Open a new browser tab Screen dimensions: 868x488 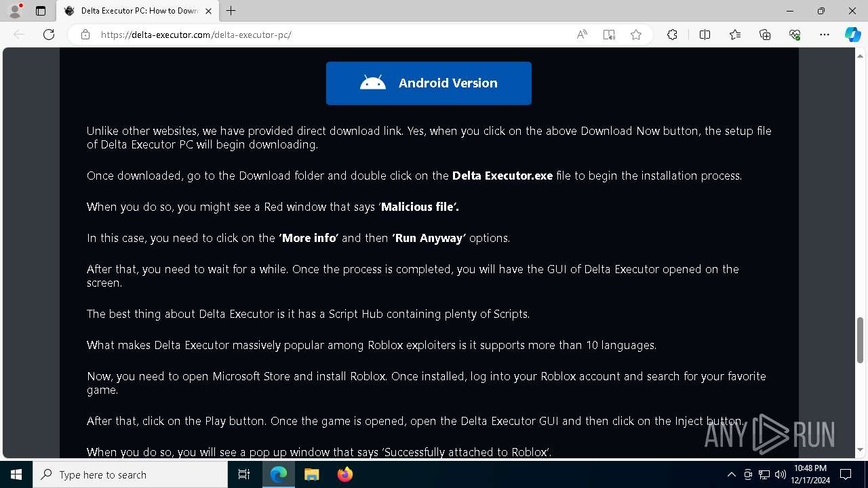coord(231,11)
